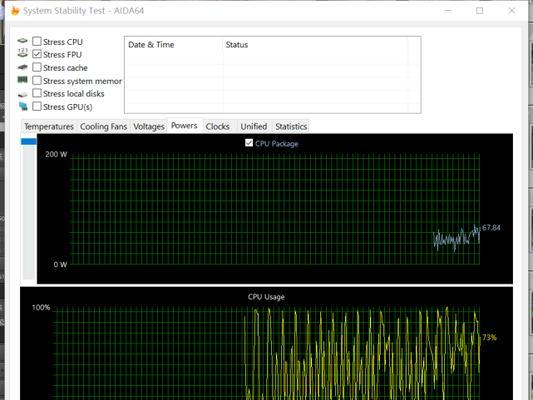The height and width of the screenshot is (400, 533).
Task: Click the memory module icon beside Stress system memory
Action: pos(22,80)
